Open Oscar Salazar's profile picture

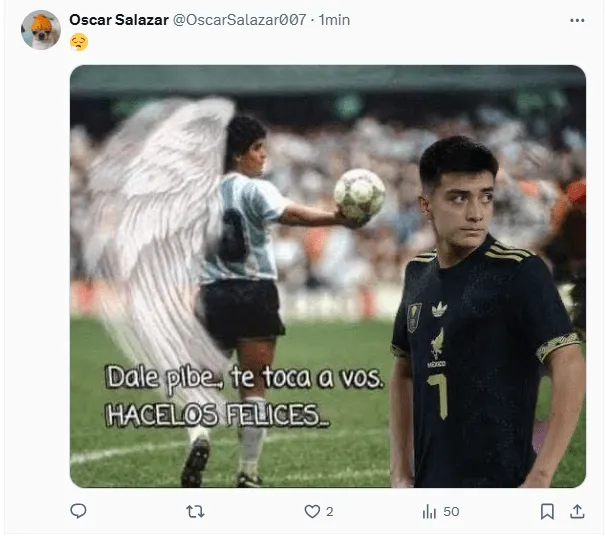41,30
